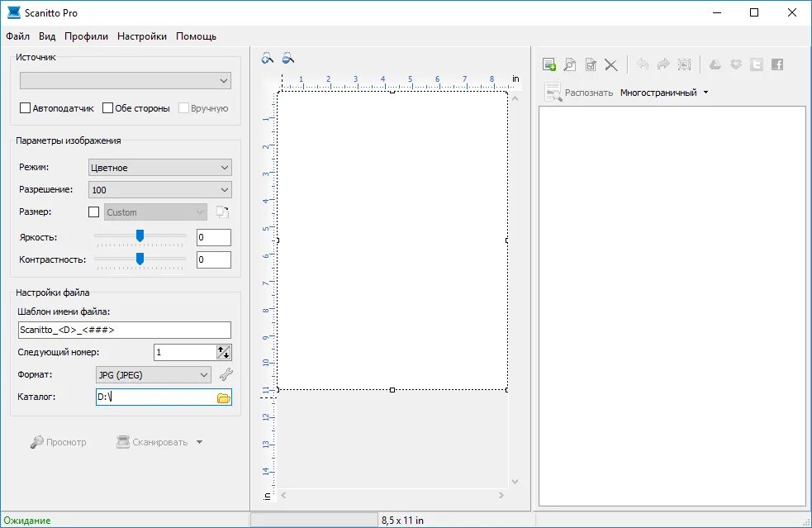Viewport: 812px width, 528px height.
Task: Click the horizontal ruler 'in' unit label
Action: (x=515, y=78)
